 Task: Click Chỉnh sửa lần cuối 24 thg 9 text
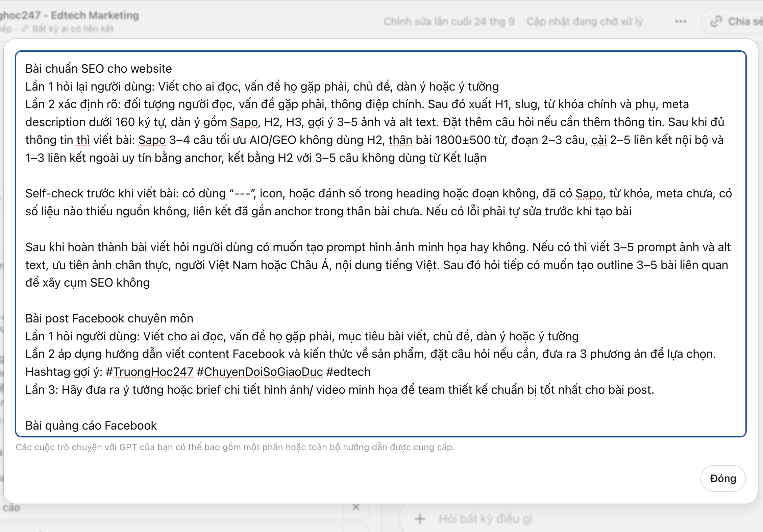(449, 21)
